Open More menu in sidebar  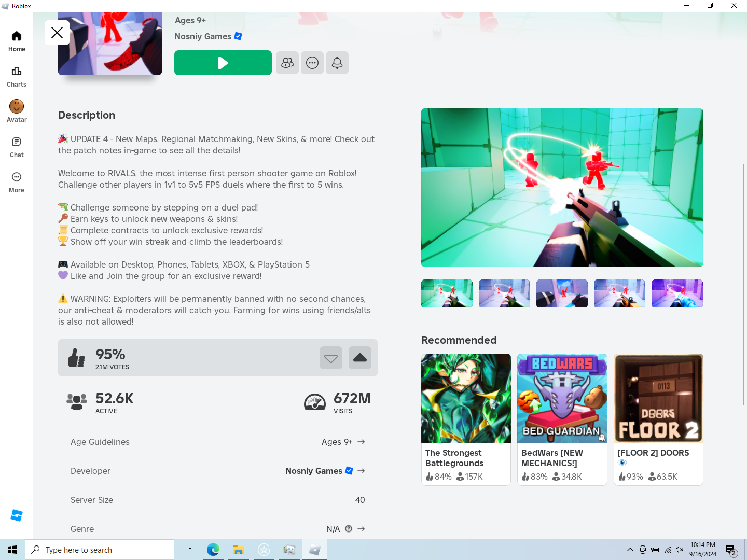coord(17,183)
